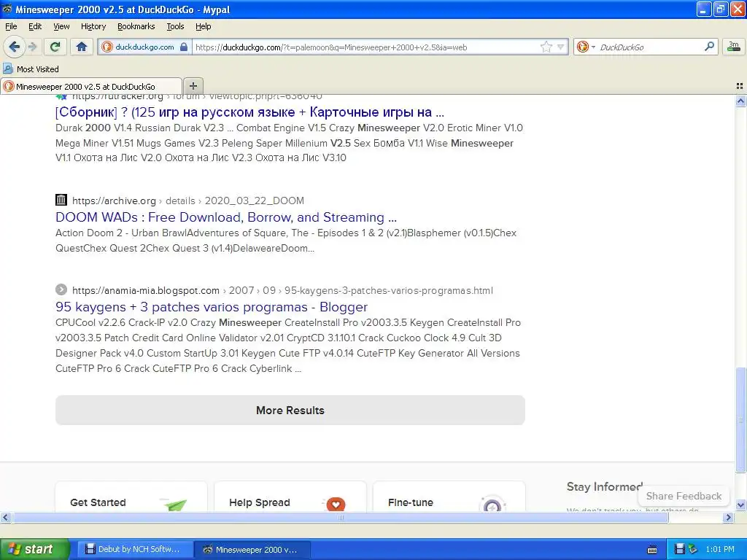
Task: Open the History menu
Action: click(93, 26)
